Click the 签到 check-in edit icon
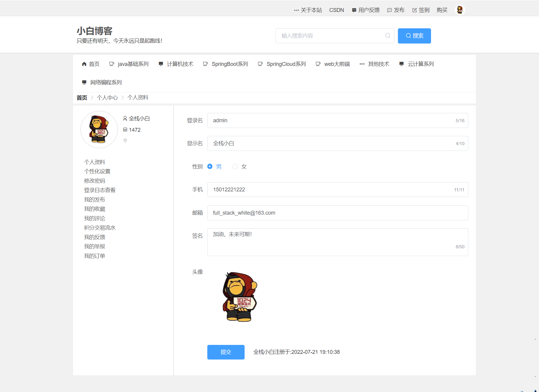This screenshot has width=539, height=392. point(414,10)
